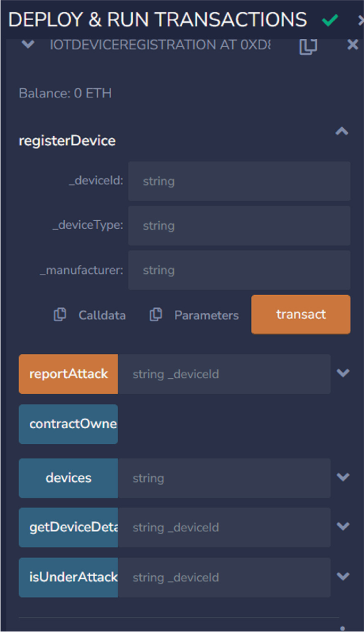Copy the deployed contract address icon
Image resolution: width=364 pixels, height=632 pixels.
click(308, 46)
